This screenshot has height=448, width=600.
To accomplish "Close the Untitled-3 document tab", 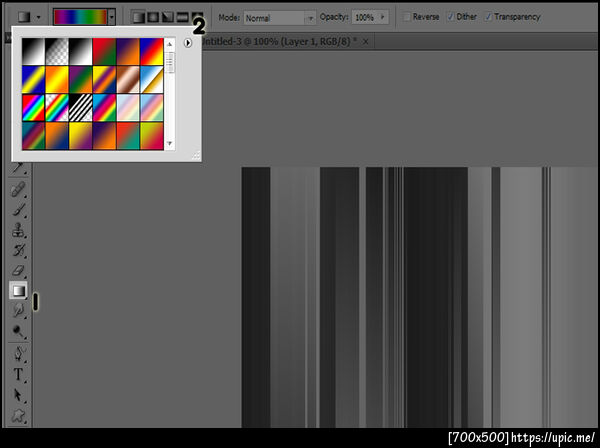I will [x=365, y=41].
